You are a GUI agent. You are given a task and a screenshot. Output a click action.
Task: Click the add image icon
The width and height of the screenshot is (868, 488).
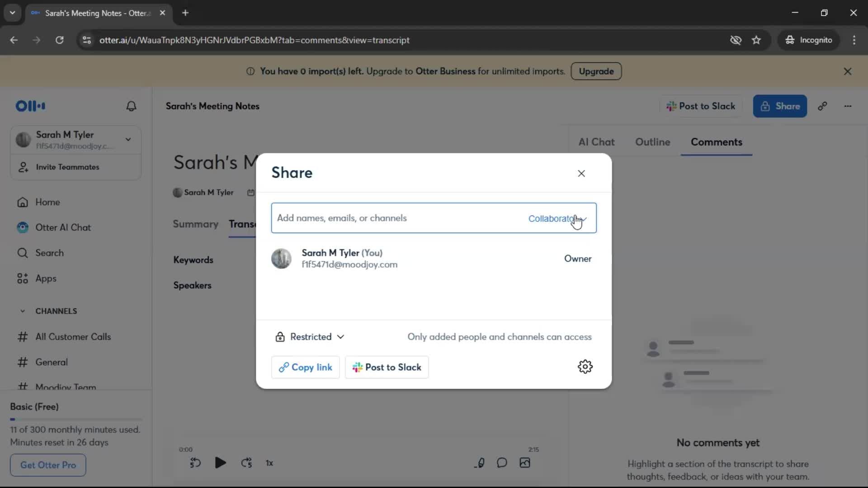point(525,463)
